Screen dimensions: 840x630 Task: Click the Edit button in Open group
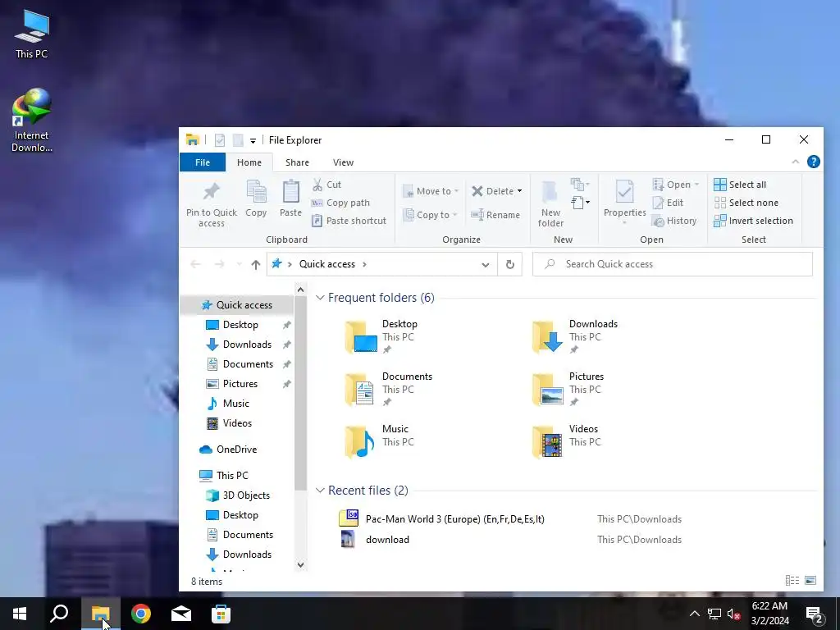tap(668, 203)
